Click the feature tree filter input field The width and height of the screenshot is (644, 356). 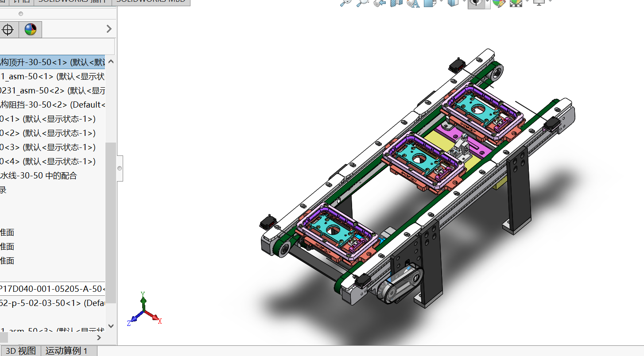pyautogui.click(x=57, y=46)
